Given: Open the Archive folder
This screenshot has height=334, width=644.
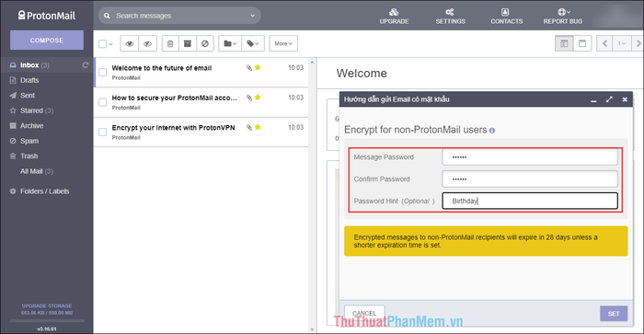Looking at the screenshot, I should click(x=31, y=126).
